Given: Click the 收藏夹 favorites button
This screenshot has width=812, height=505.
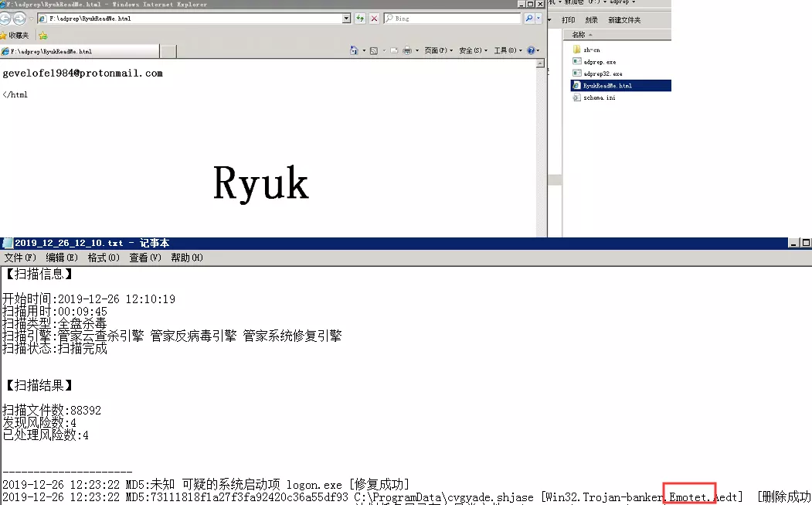Looking at the screenshot, I should point(15,35).
